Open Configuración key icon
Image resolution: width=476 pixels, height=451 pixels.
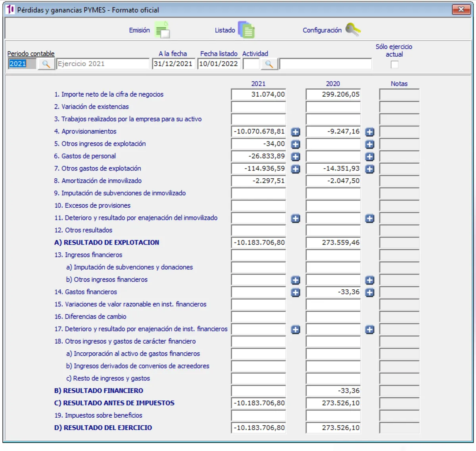353,29
